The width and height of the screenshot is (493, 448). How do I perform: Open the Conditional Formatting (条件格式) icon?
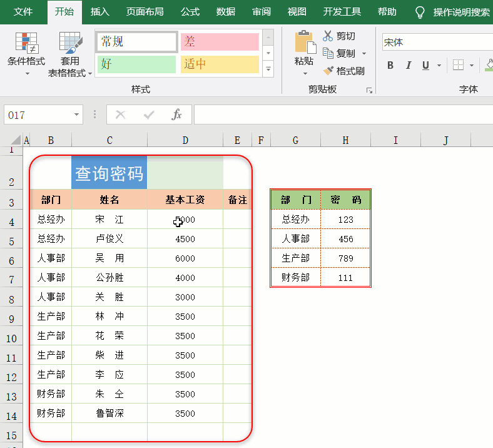click(x=27, y=43)
